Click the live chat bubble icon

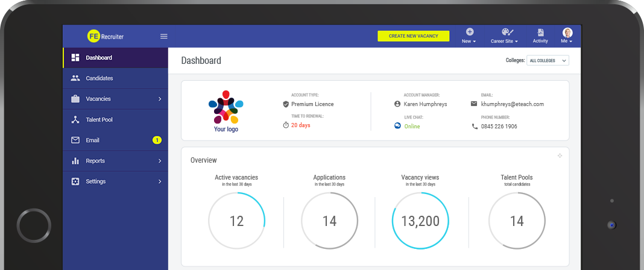[x=397, y=126]
